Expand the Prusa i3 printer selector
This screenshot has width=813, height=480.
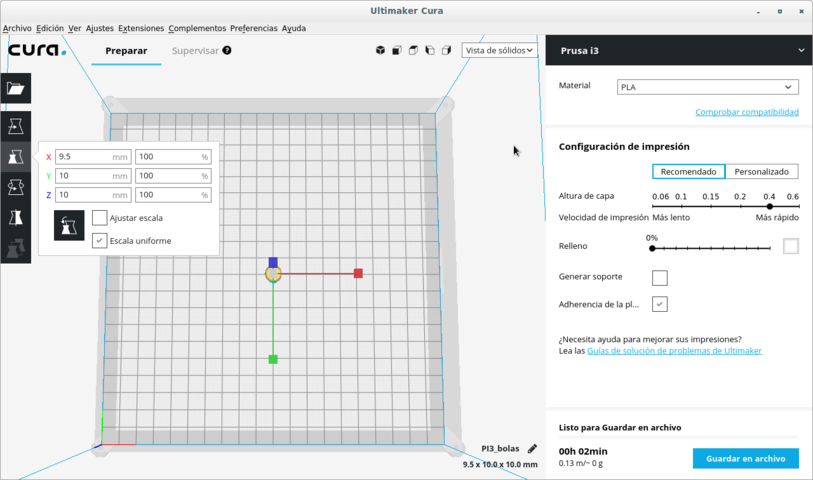[x=679, y=50]
